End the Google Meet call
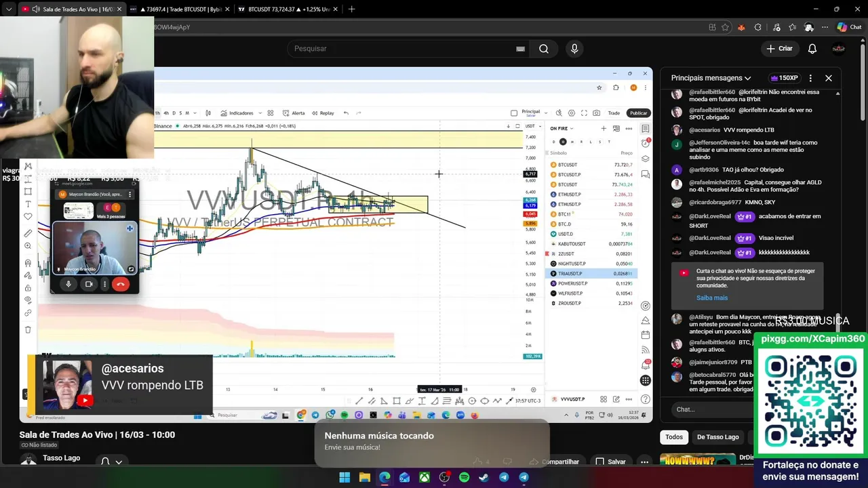 [x=121, y=285]
